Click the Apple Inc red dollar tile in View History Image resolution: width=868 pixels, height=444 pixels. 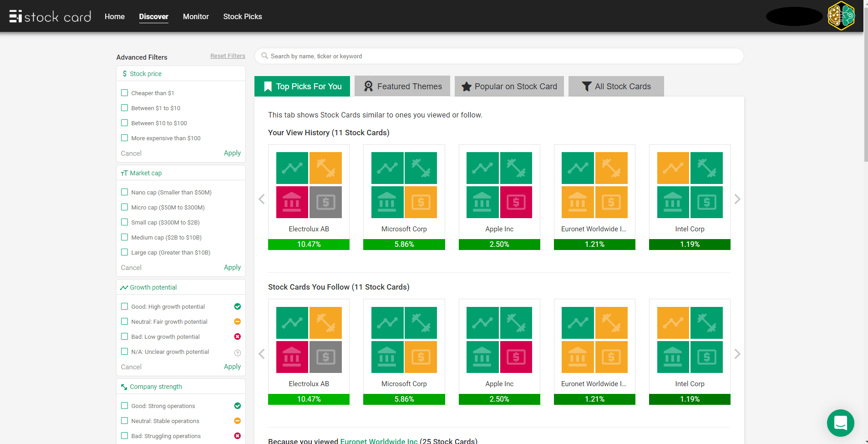tap(516, 202)
